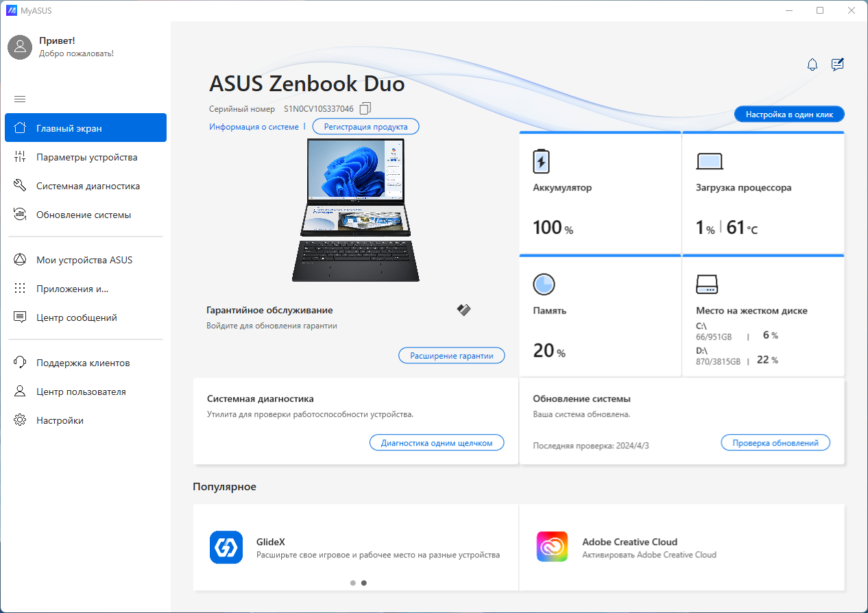Start Диагностика одним щелчком
Screen dimensions: 868x613
point(437,443)
